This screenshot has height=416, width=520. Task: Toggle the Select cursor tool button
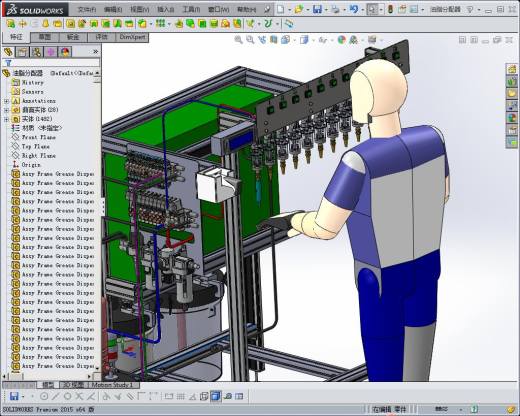(372, 9)
